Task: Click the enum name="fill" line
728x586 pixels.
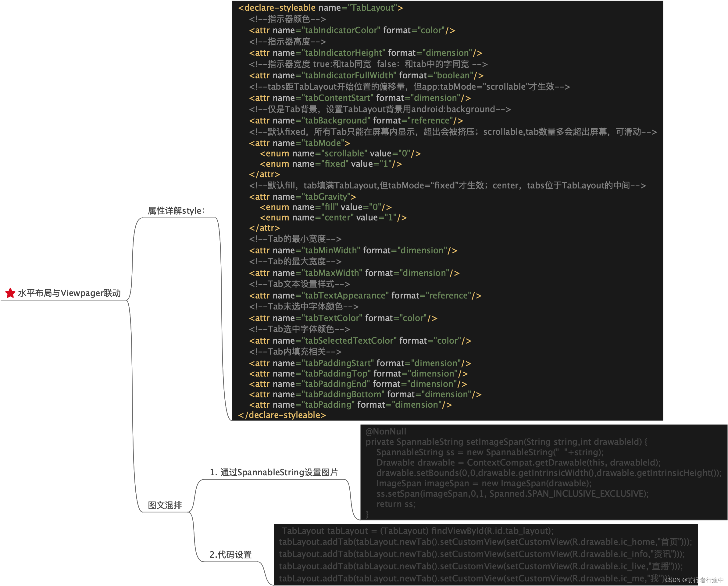Action: click(326, 207)
